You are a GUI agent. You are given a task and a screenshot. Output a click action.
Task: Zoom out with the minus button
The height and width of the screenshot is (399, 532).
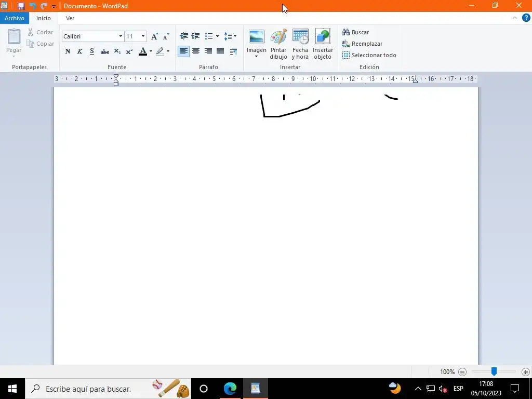tap(462, 372)
